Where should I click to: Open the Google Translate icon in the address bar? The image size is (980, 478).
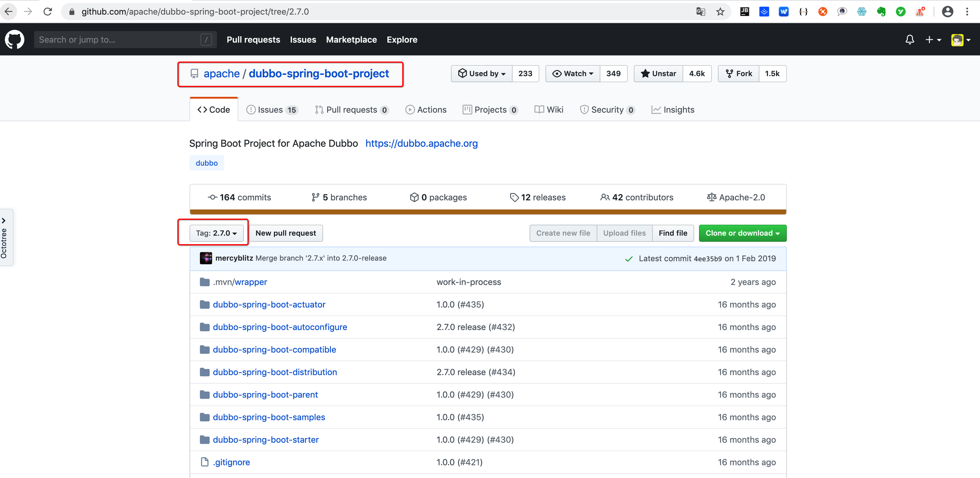coord(700,12)
